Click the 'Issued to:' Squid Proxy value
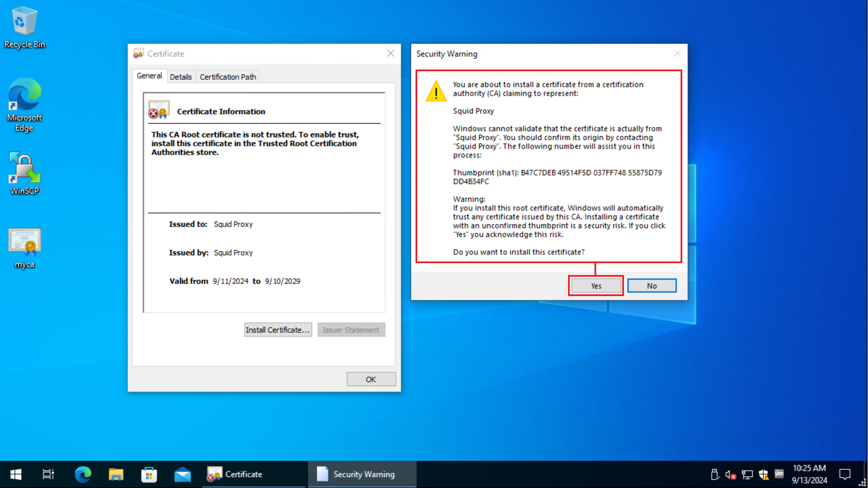The image size is (868, 488). (233, 224)
